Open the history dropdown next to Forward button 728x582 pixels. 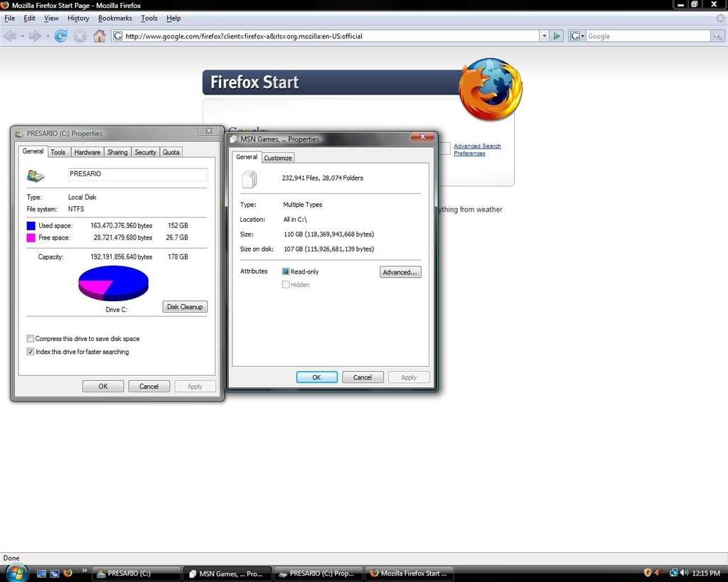pyautogui.click(x=48, y=36)
